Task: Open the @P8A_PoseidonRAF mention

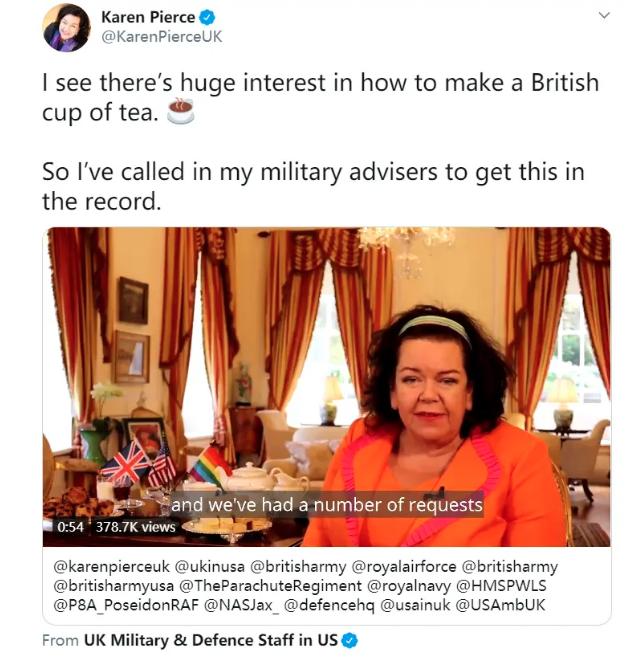Action: click(126, 605)
